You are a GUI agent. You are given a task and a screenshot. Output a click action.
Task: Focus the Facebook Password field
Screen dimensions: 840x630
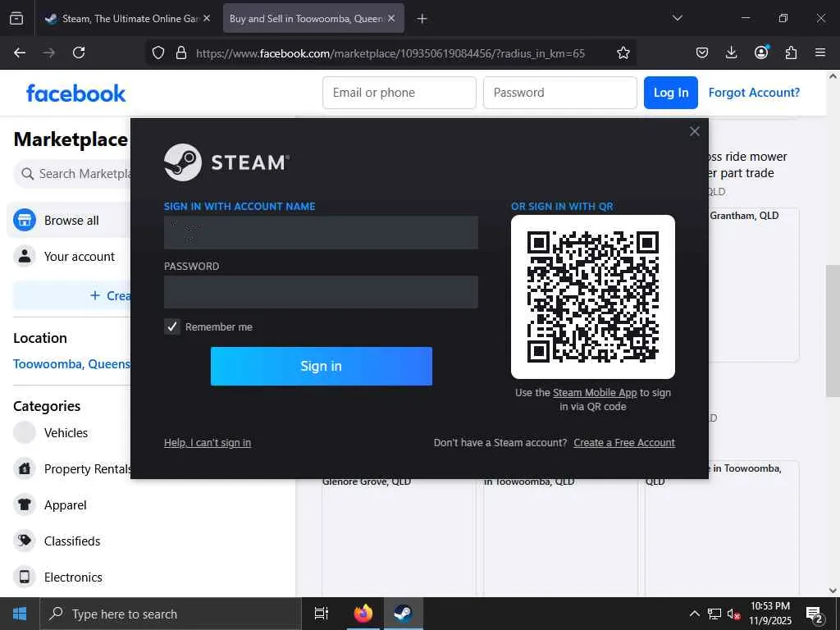559,93
